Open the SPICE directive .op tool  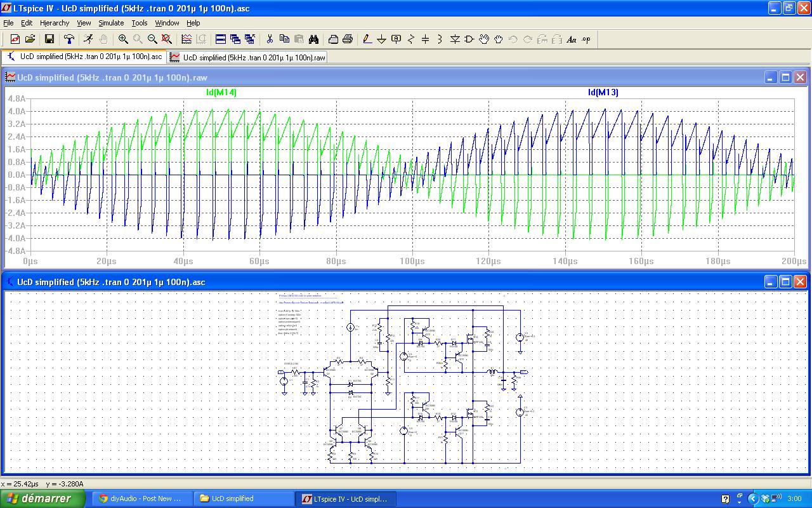[x=586, y=39]
